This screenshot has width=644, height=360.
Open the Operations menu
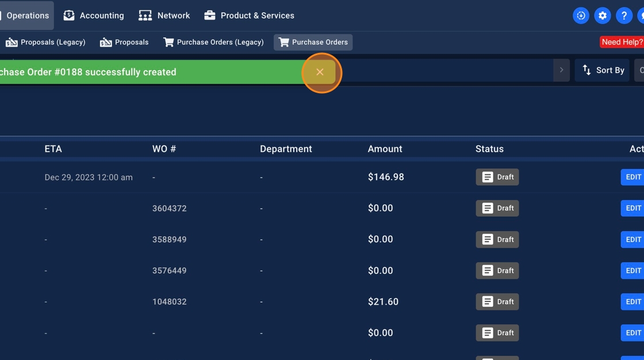(x=26, y=16)
